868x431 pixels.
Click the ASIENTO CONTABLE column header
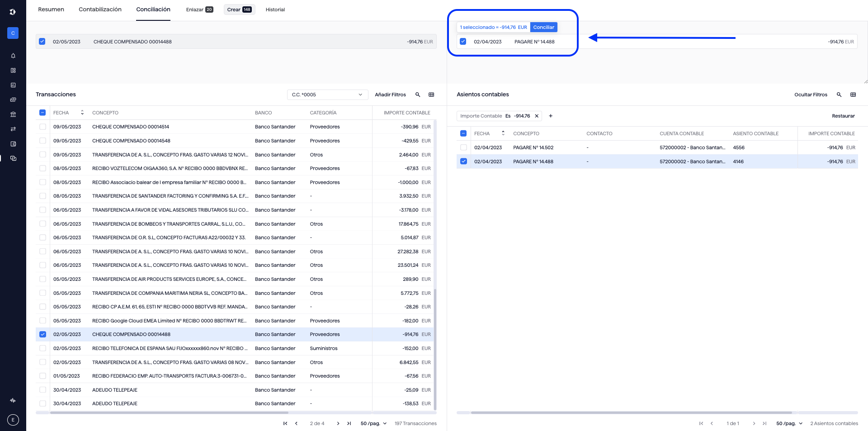pyautogui.click(x=755, y=133)
